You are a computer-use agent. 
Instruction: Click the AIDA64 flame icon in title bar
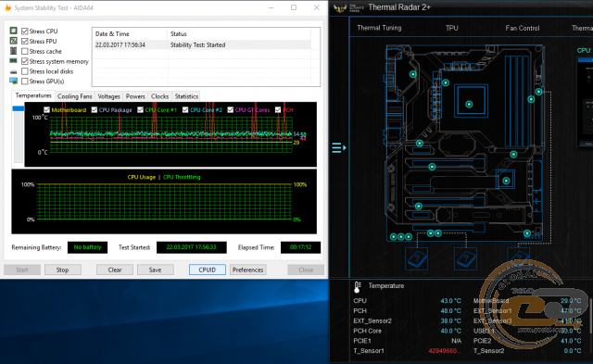(7, 7)
